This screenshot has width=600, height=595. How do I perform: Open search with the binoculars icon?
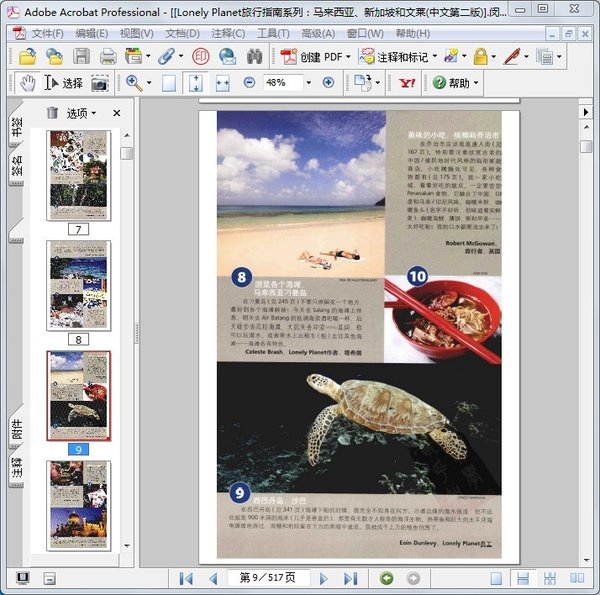(x=254, y=56)
